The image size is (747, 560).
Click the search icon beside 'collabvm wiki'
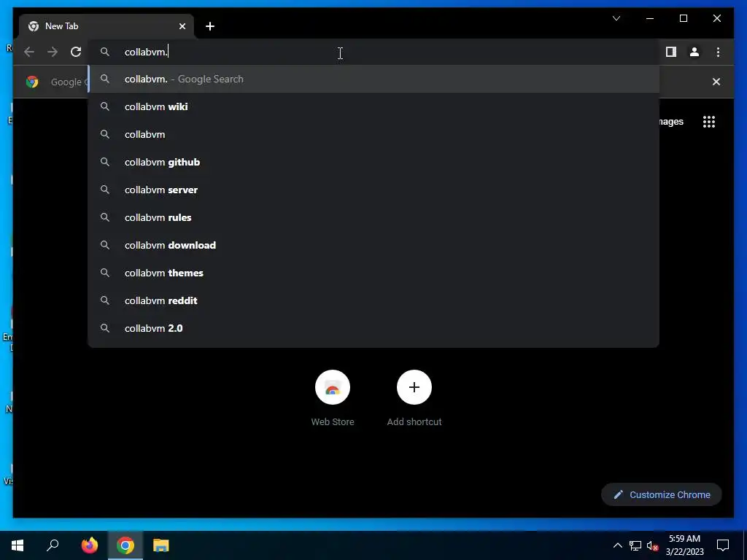tap(105, 106)
